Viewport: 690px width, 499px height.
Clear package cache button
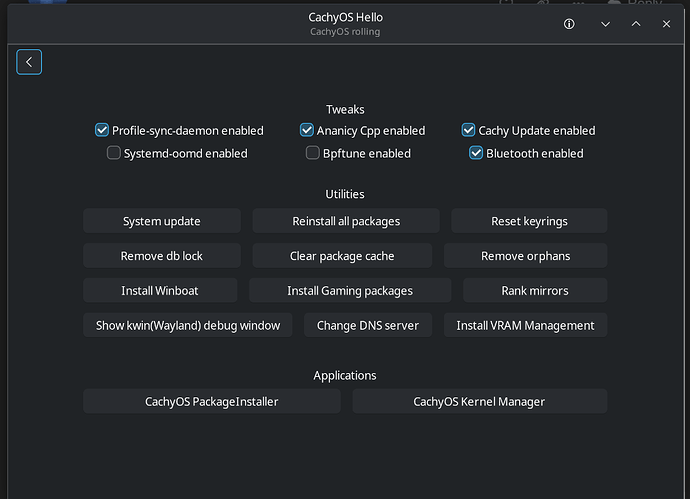pos(342,256)
